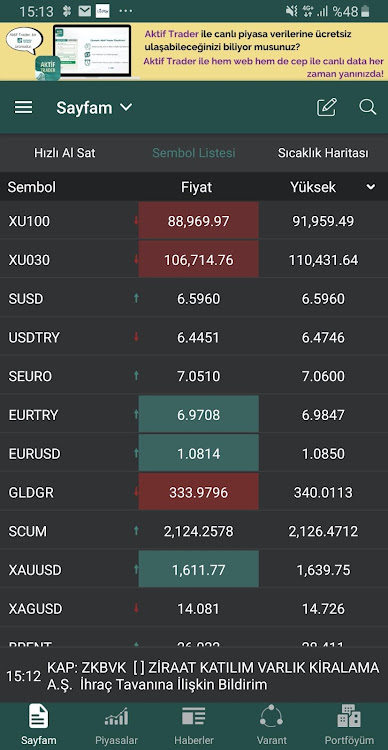Open search with the magnifier icon
The image size is (388, 750).
pyautogui.click(x=367, y=107)
